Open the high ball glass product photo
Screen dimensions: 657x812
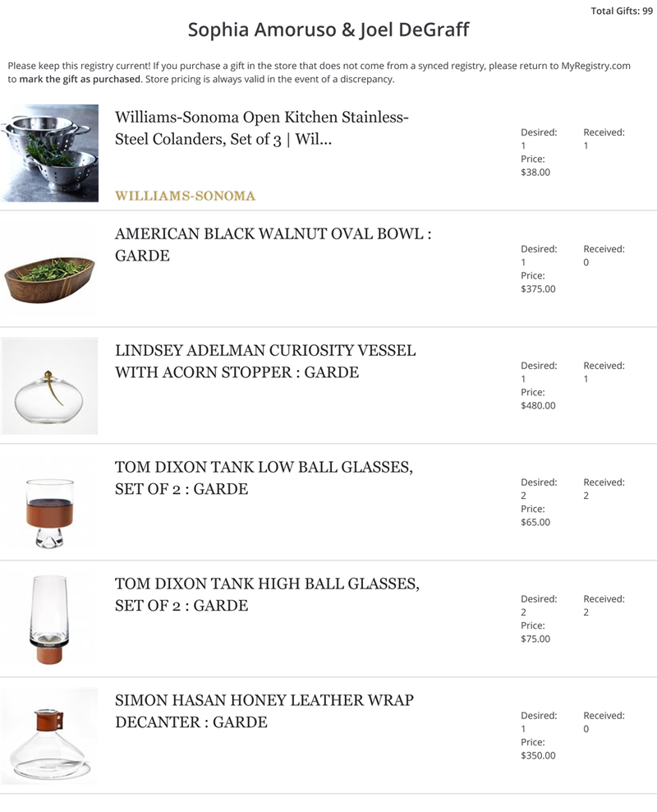coord(49,620)
